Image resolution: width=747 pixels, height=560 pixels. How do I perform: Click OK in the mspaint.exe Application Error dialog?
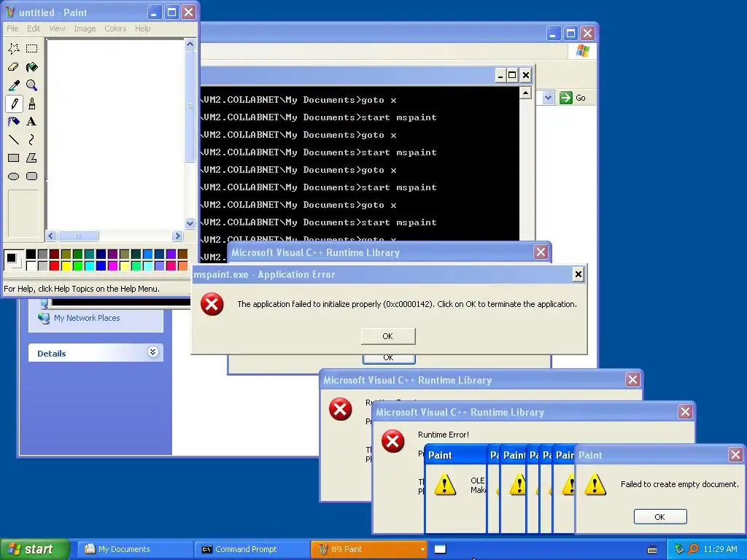(x=388, y=336)
